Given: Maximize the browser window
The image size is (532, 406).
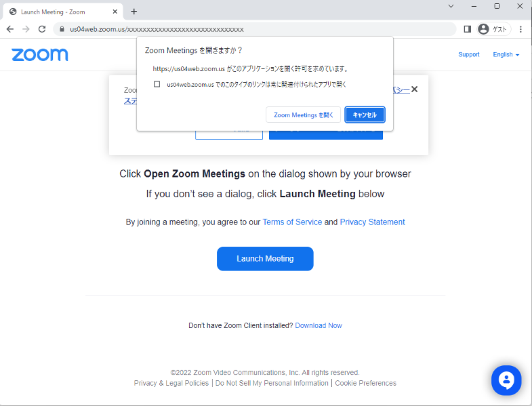Looking at the screenshot, I should pyautogui.click(x=497, y=6).
